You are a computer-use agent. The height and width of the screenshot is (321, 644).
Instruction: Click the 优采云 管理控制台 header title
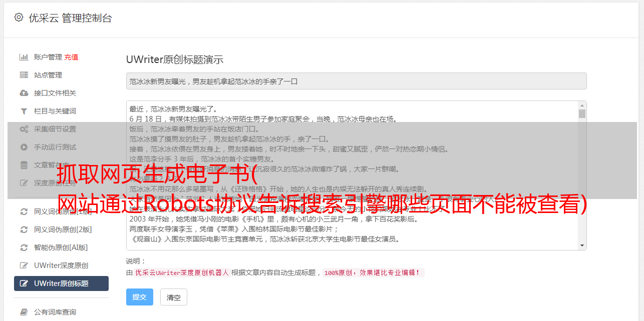pos(70,18)
